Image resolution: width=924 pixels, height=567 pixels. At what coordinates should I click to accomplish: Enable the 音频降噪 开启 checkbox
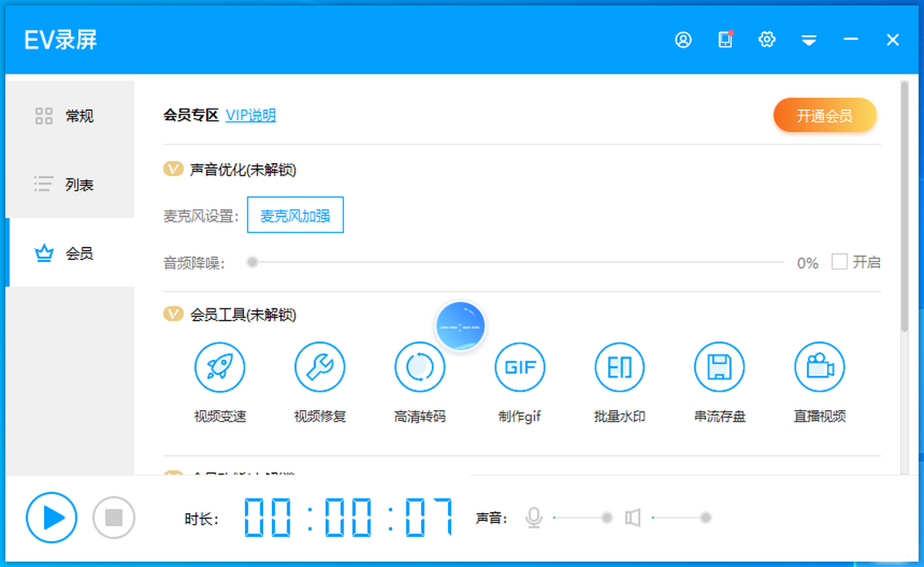(x=839, y=262)
